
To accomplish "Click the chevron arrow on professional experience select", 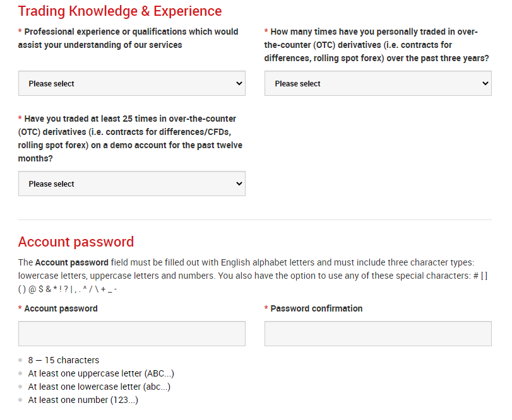I will coord(239,83).
